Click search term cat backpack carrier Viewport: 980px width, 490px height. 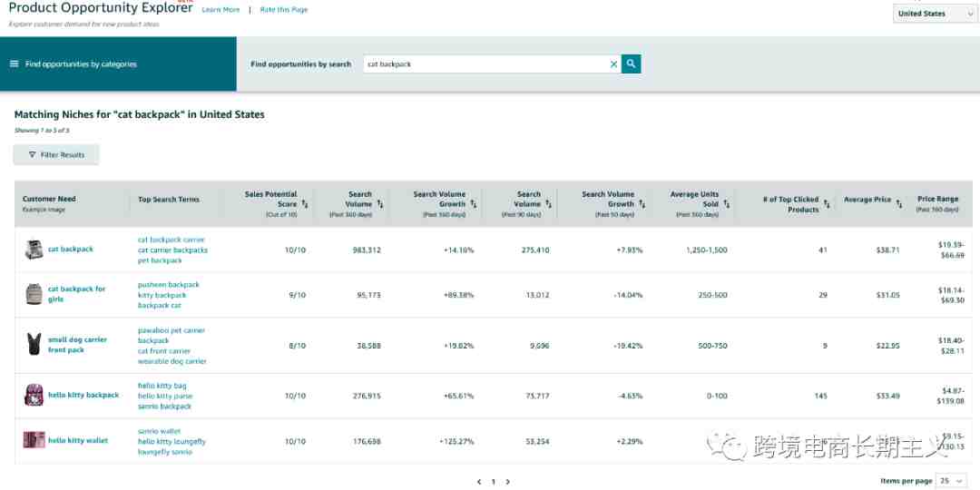(171, 240)
